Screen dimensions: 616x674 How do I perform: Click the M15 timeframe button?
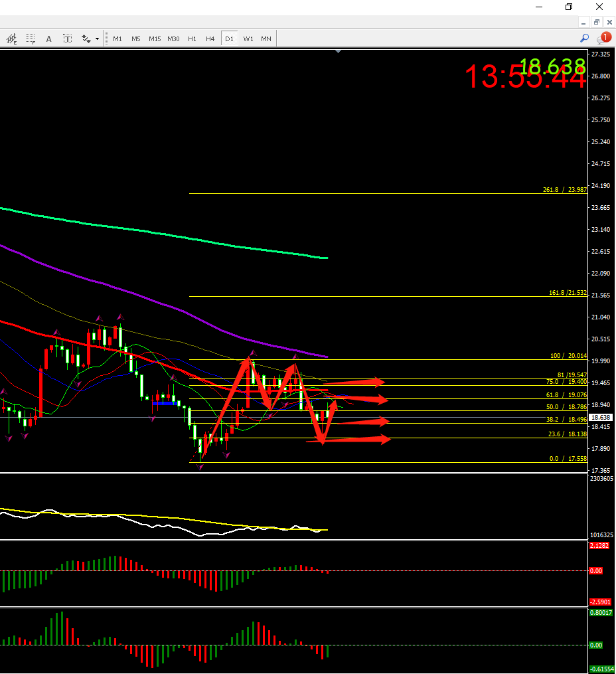[x=155, y=39]
